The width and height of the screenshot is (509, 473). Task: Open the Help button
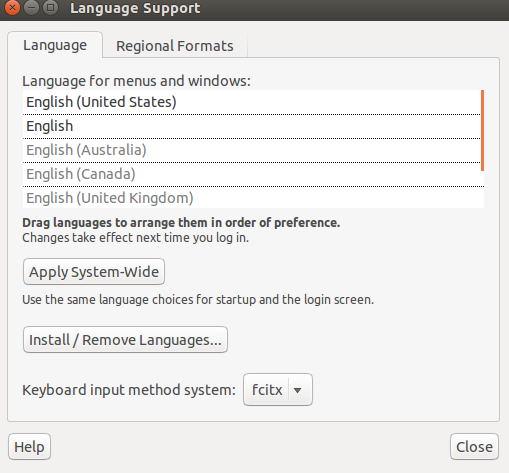[29, 447]
